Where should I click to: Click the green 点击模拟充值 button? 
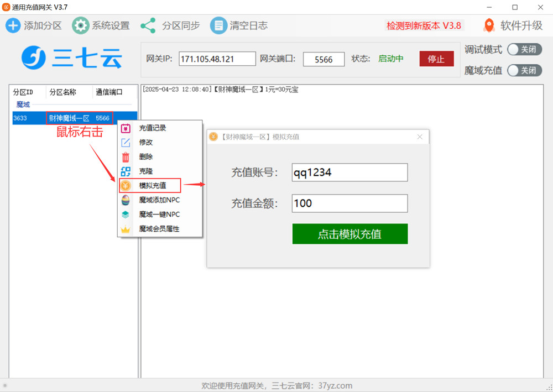click(x=349, y=234)
